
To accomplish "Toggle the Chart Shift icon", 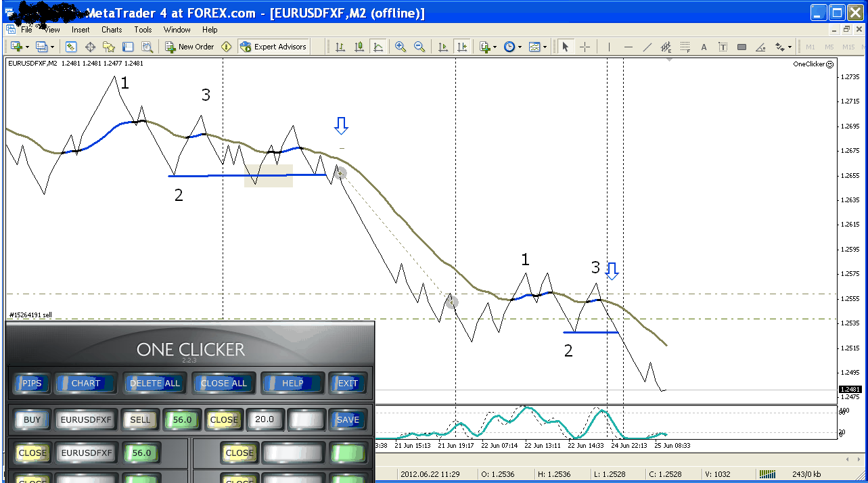I will (x=462, y=47).
